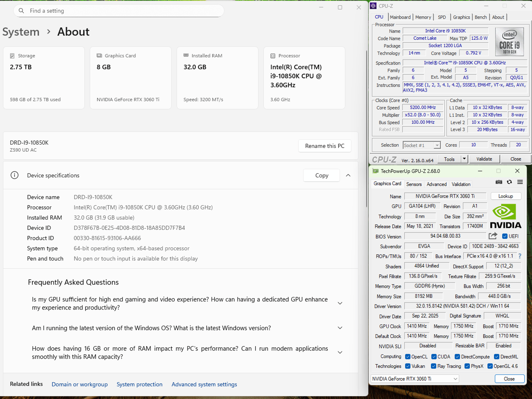Click the Lookup button in GPU-Z
Image resolution: width=532 pixels, height=399 pixels.
506,196
